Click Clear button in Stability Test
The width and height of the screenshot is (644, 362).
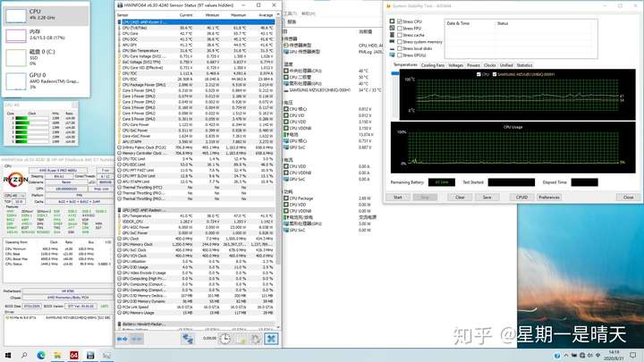(x=460, y=198)
